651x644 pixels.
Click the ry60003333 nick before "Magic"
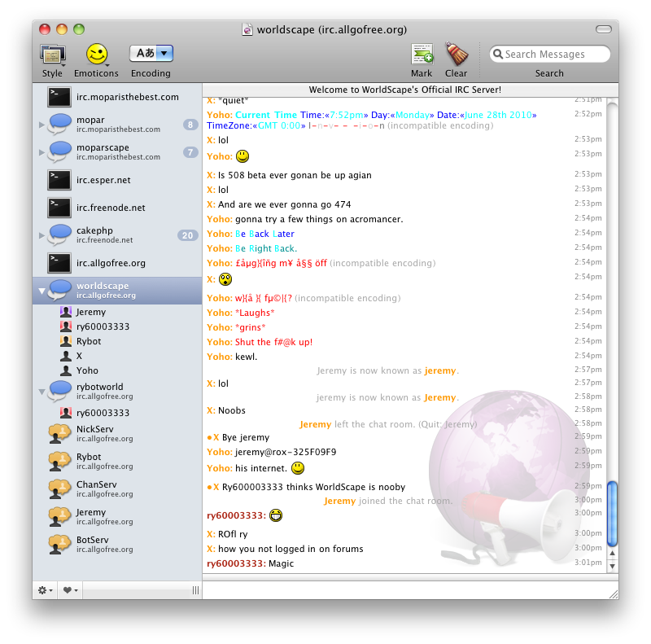click(236, 563)
